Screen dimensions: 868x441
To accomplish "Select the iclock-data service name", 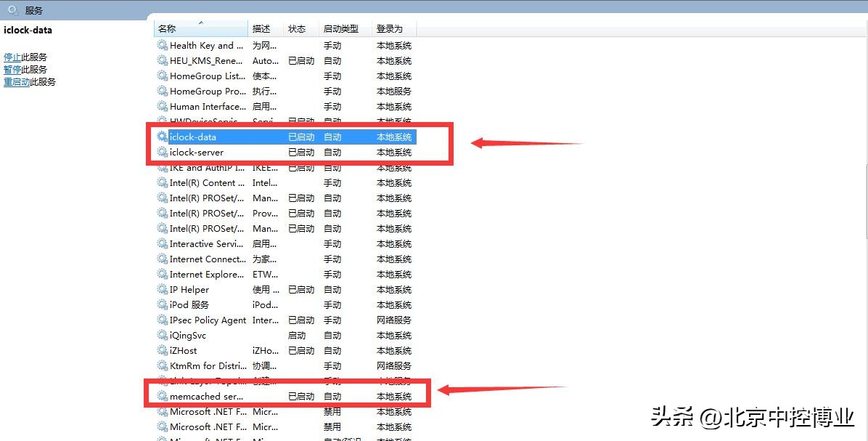I will point(192,137).
